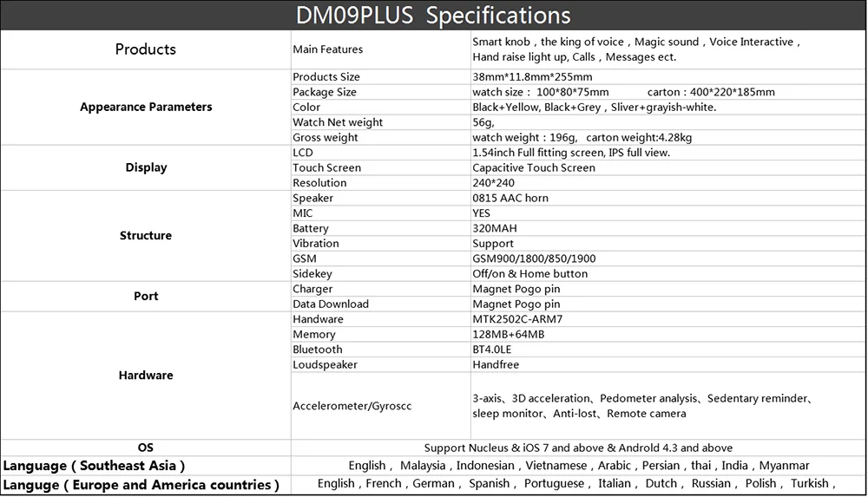This screenshot has height=497, width=868.
Task: Select the 'Products' header cell
Action: 146,49
